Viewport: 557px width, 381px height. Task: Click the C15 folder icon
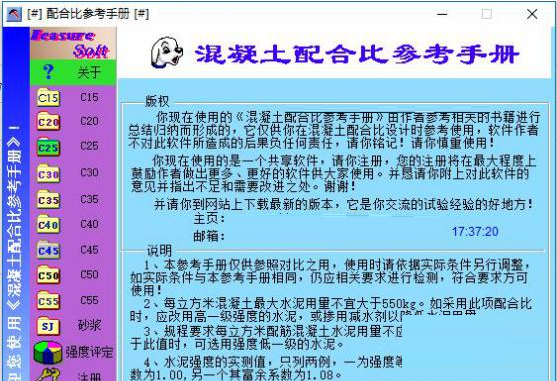pos(48,97)
